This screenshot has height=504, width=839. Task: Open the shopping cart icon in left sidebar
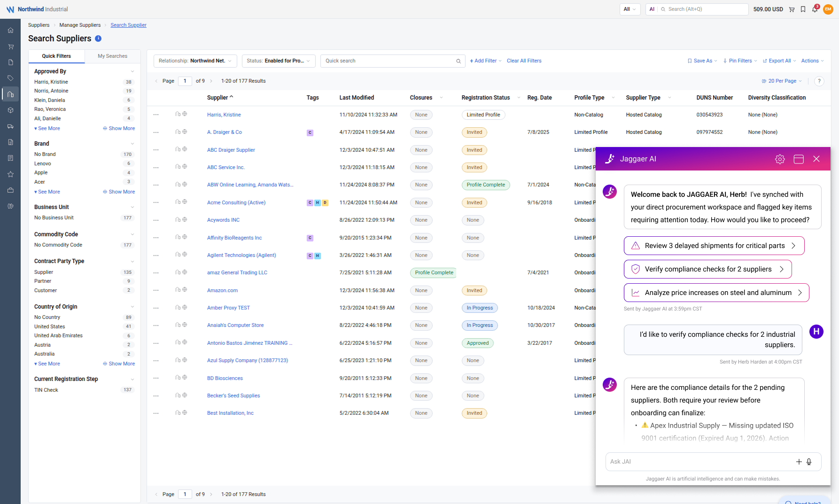pyautogui.click(x=10, y=47)
